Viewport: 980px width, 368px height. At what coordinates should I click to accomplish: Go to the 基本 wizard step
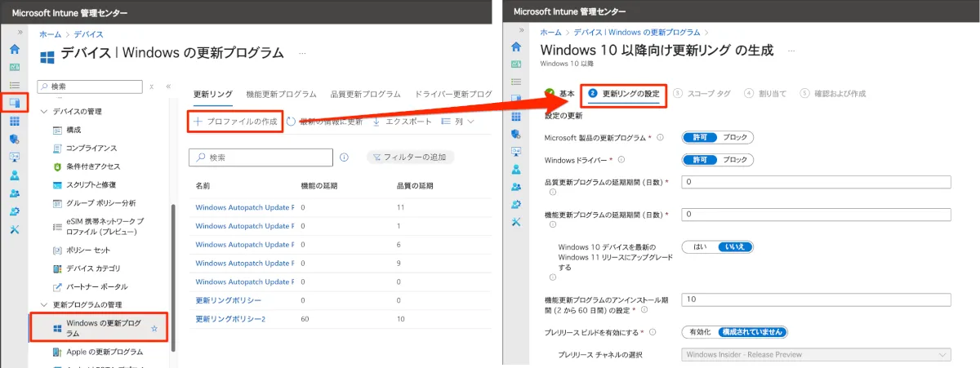coord(559,94)
